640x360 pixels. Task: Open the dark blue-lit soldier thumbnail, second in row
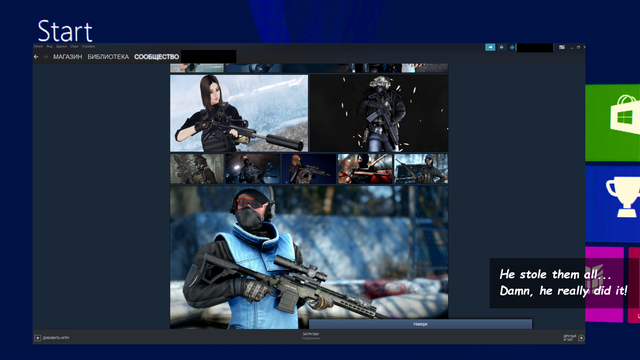[253, 169]
